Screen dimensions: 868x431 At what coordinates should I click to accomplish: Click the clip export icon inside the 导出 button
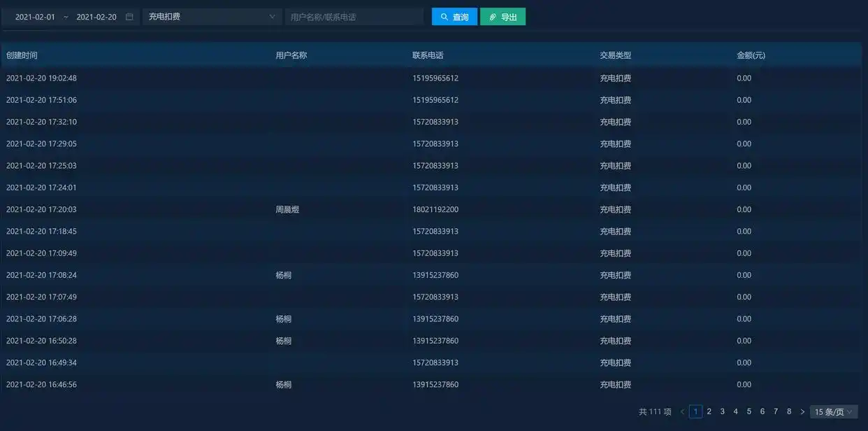click(x=491, y=15)
